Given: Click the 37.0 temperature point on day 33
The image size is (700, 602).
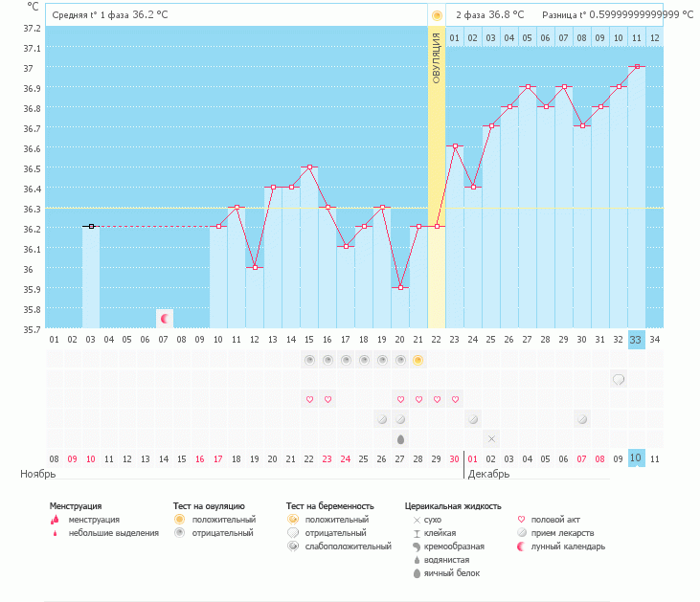Looking at the screenshot, I should (636, 67).
